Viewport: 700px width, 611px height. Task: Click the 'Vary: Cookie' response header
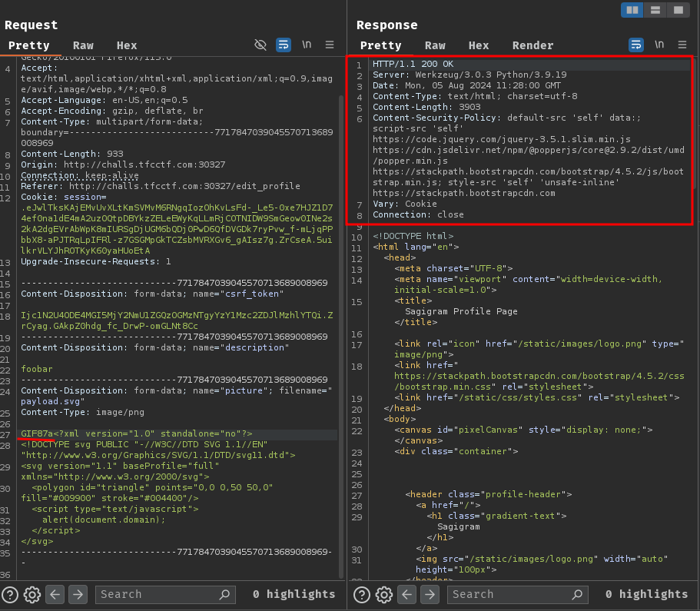click(405, 204)
